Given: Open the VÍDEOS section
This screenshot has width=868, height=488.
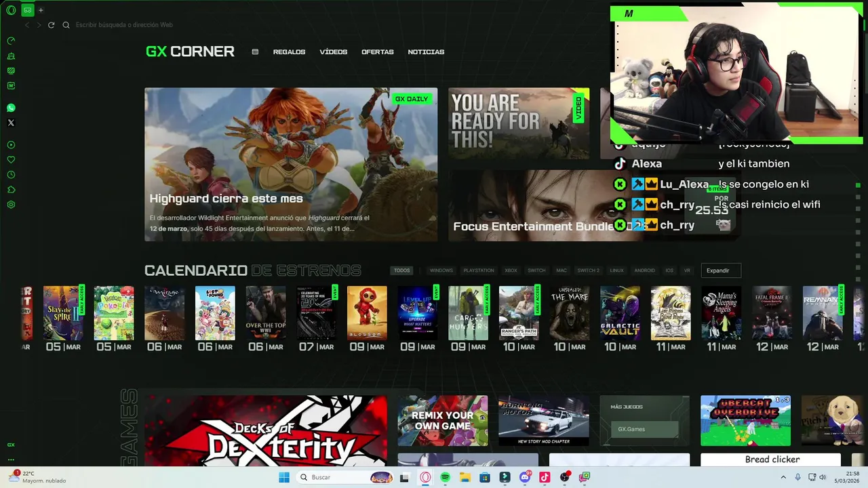Looking at the screenshot, I should click(x=333, y=52).
